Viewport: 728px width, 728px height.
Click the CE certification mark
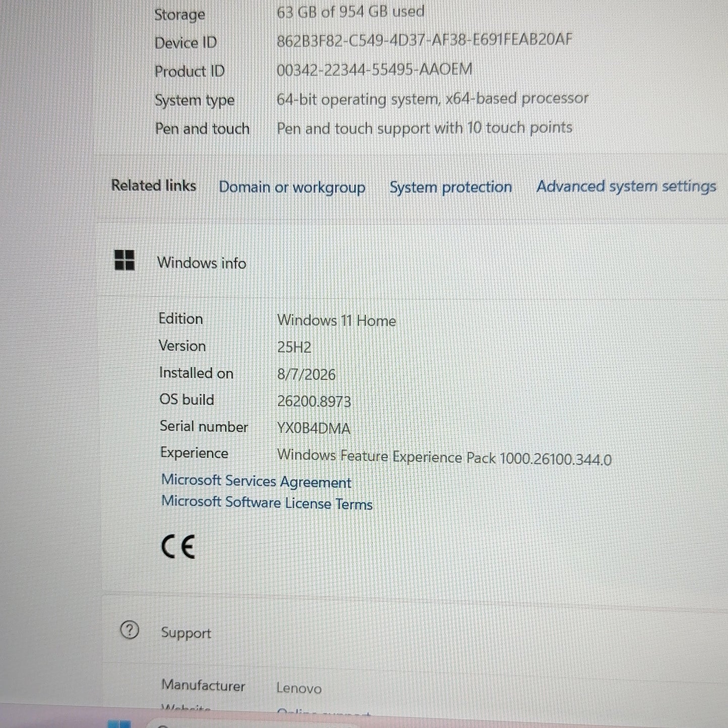(x=178, y=547)
